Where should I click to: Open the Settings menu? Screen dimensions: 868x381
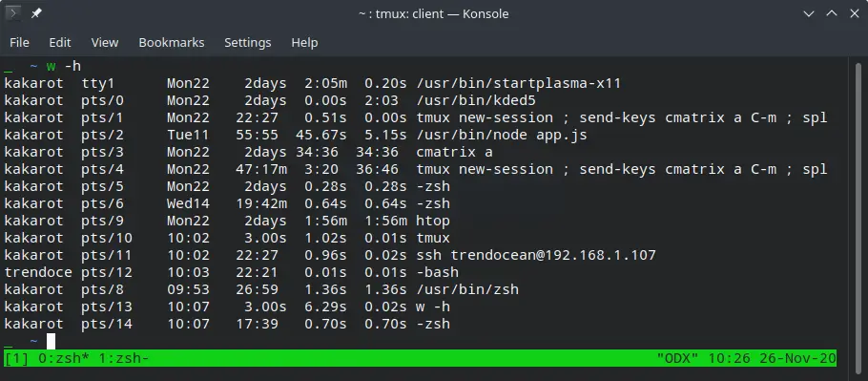[247, 43]
